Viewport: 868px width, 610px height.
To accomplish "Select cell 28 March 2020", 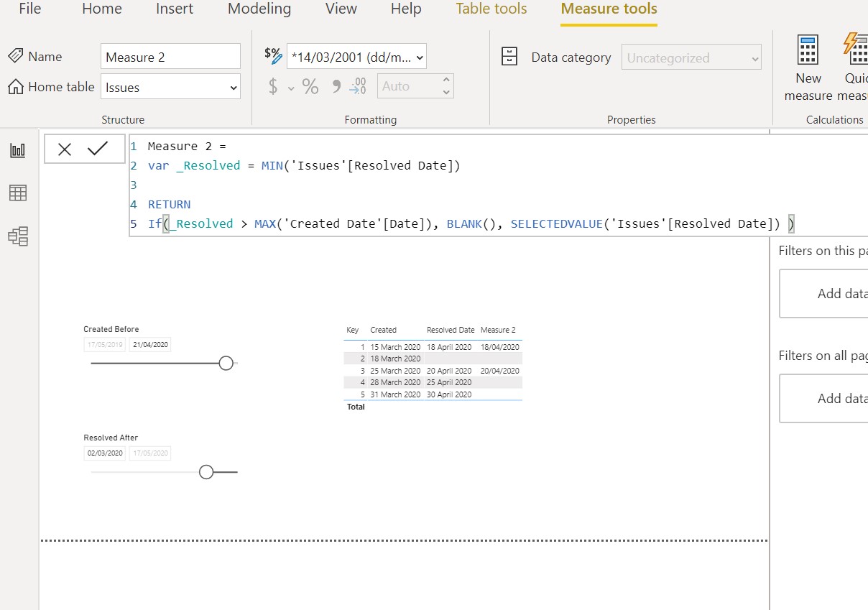I will (x=395, y=382).
